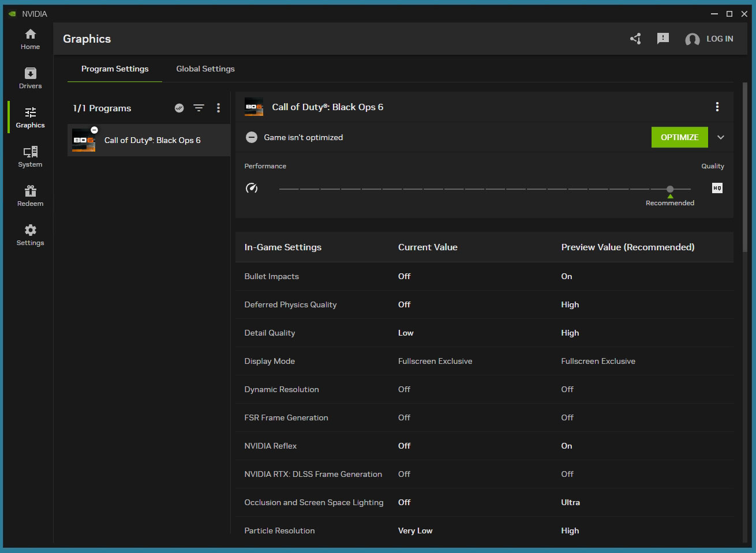This screenshot has height=553, width=756.
Task: Click the Dynamic Resolution setting label
Action: coord(282,389)
